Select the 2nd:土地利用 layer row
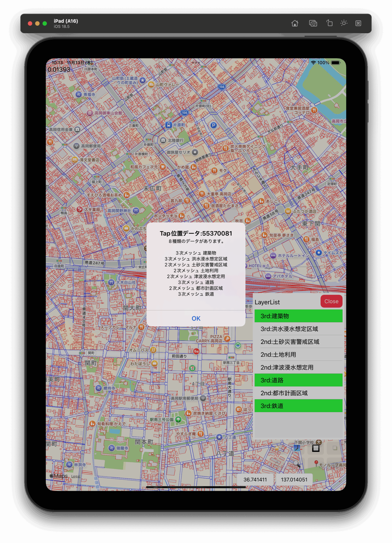Viewport: 392px width, 543px height. tap(298, 355)
